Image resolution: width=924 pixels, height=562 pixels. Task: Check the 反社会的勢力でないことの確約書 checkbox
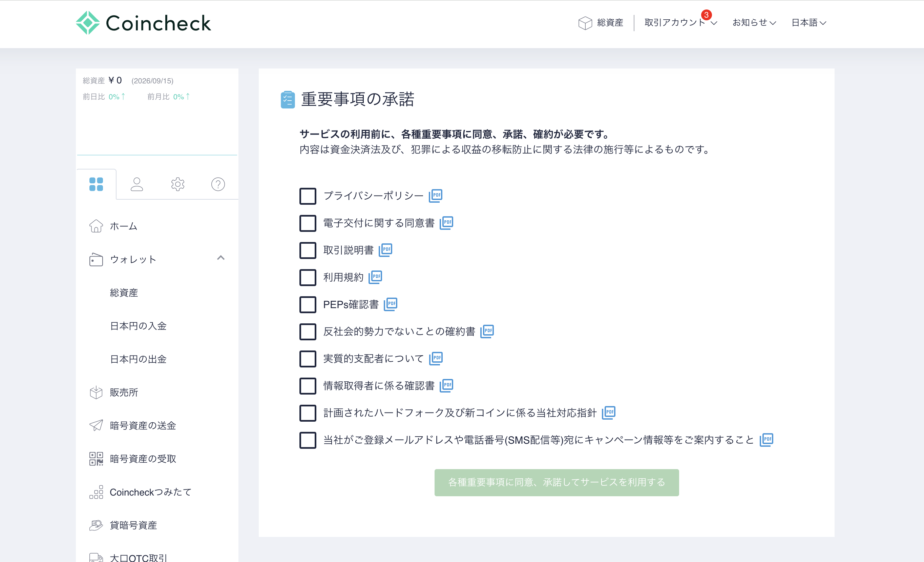click(308, 332)
